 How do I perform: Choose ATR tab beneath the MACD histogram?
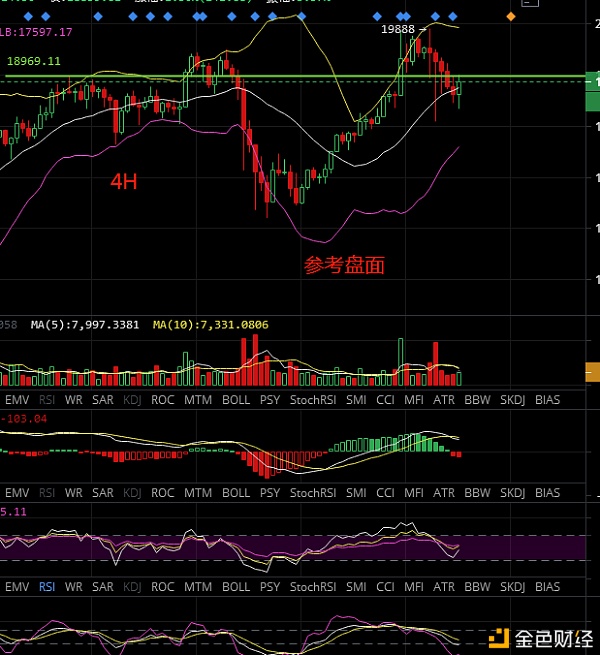[x=444, y=493]
